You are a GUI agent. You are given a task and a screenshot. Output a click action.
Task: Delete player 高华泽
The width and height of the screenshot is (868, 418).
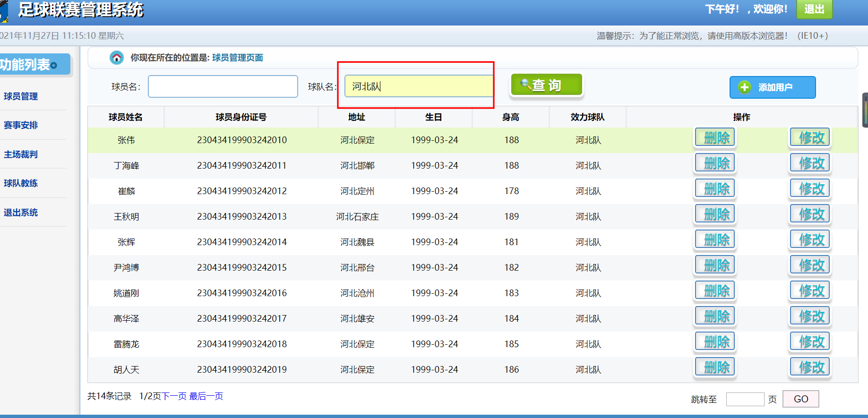point(715,316)
